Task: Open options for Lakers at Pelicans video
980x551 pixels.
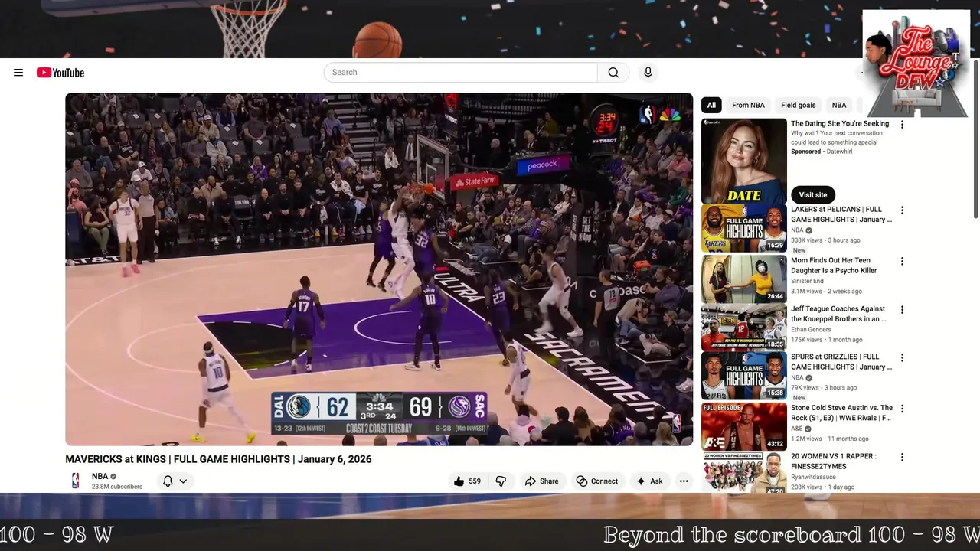Action: click(902, 210)
